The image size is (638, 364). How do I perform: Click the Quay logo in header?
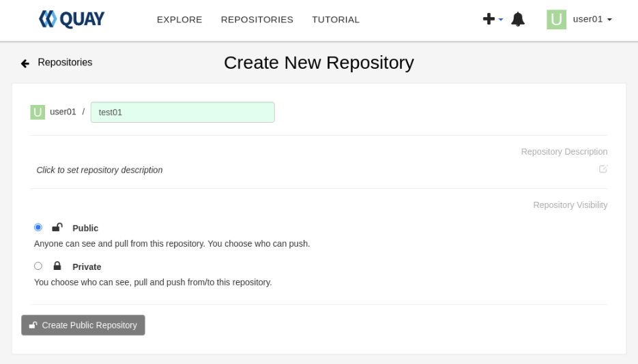click(72, 19)
